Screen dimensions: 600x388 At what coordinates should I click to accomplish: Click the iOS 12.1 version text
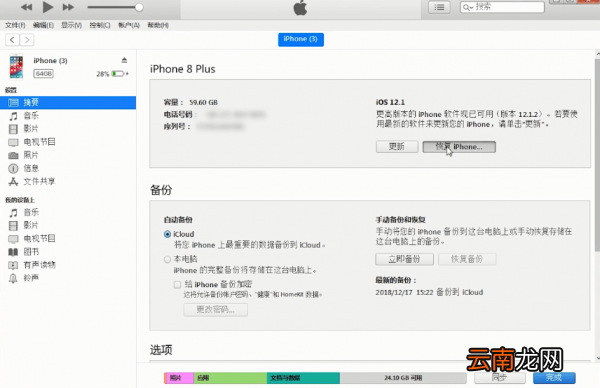pyautogui.click(x=390, y=102)
